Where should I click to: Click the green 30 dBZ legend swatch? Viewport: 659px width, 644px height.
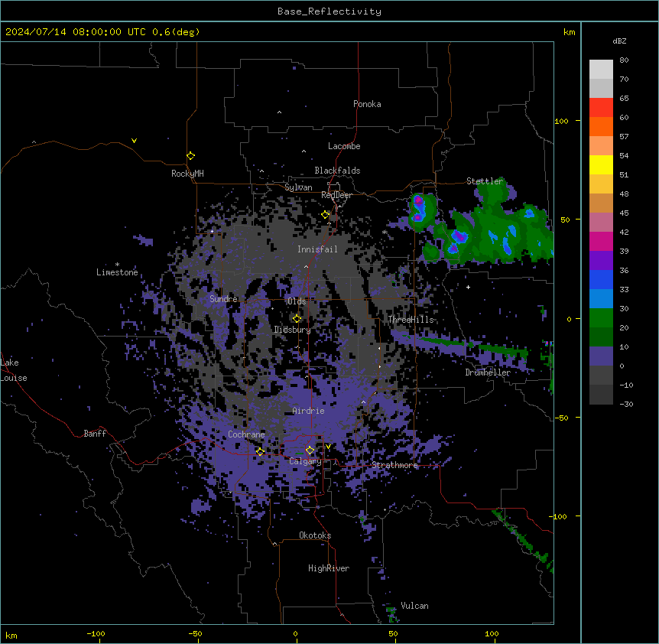(601, 318)
